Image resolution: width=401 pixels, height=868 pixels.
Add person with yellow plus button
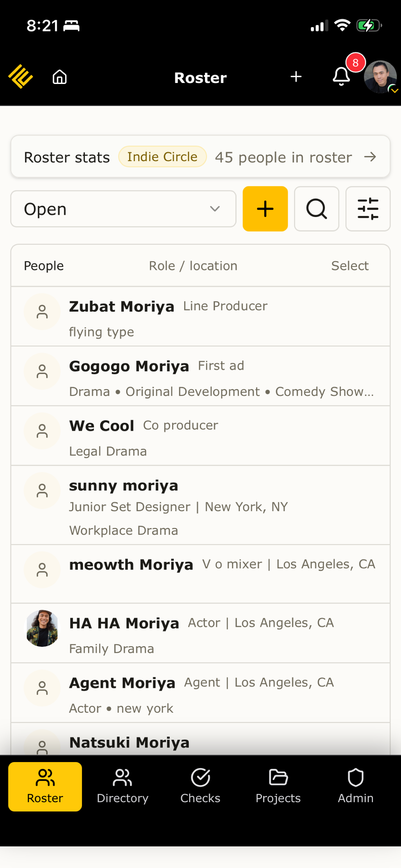tap(265, 209)
